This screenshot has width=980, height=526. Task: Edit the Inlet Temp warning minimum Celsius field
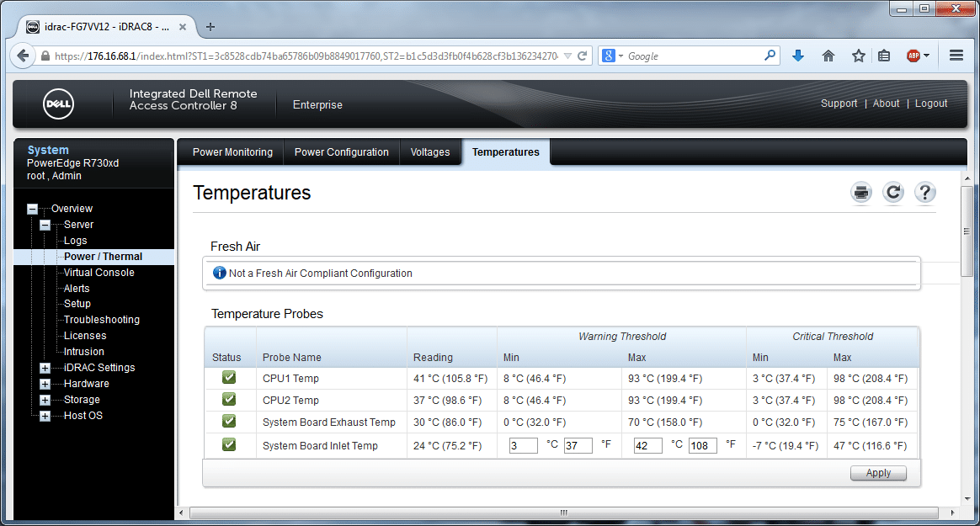(523, 445)
